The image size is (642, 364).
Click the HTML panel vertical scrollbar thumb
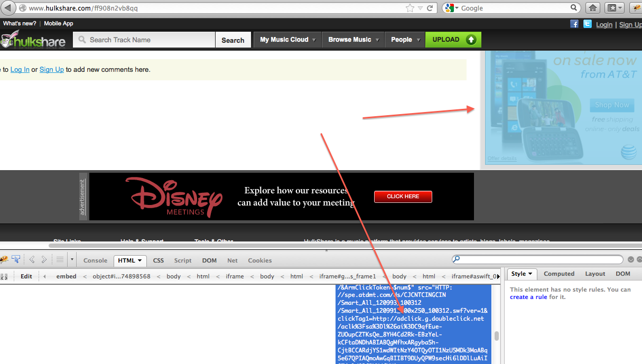point(497,336)
